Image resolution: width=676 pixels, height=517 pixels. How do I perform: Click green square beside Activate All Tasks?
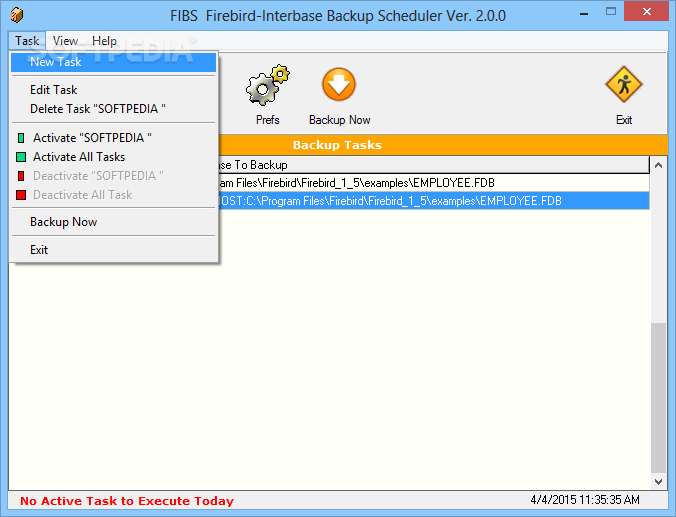point(21,157)
